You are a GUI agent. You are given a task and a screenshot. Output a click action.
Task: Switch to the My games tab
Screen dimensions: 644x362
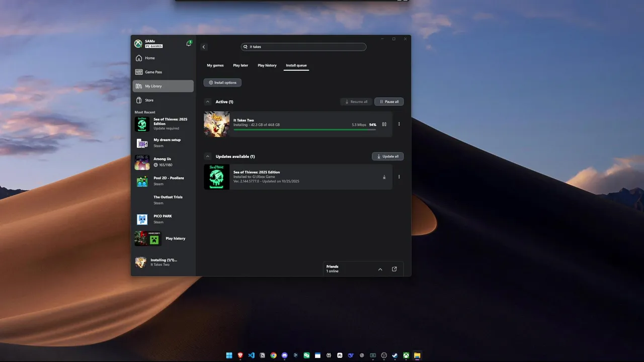(x=215, y=65)
